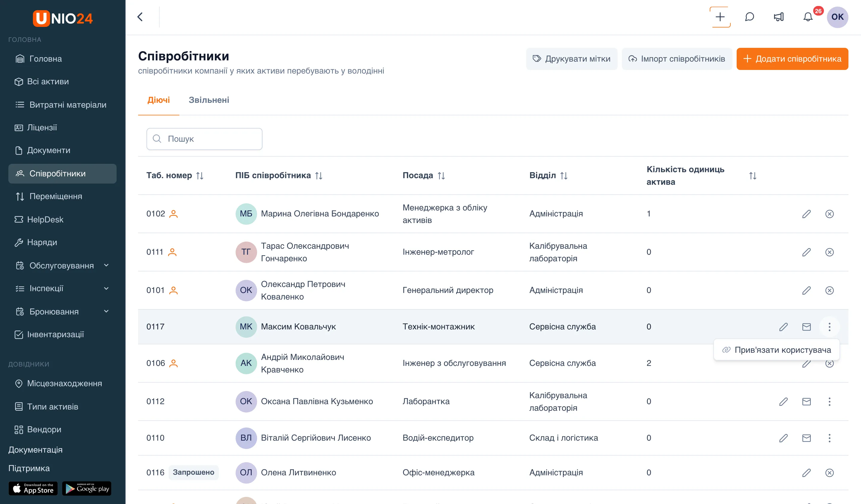The width and height of the screenshot is (861, 504).
Task: Switch to the Звільнені tab
Action: point(209,100)
